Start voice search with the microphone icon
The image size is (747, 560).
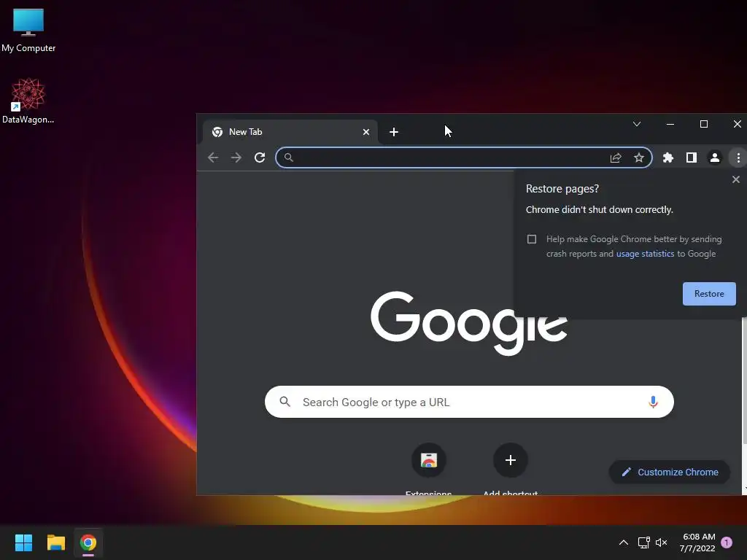pyautogui.click(x=653, y=402)
